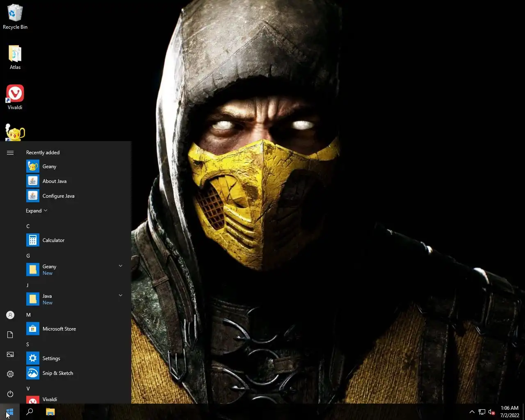Screen dimensions: 525x420
Task: Expand the Java folder chevron
Action: (x=121, y=295)
